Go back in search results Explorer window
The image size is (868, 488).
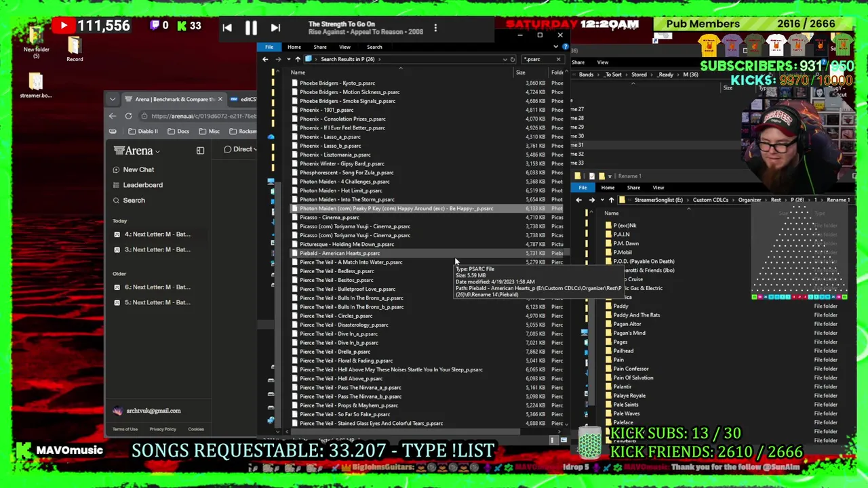click(x=265, y=59)
